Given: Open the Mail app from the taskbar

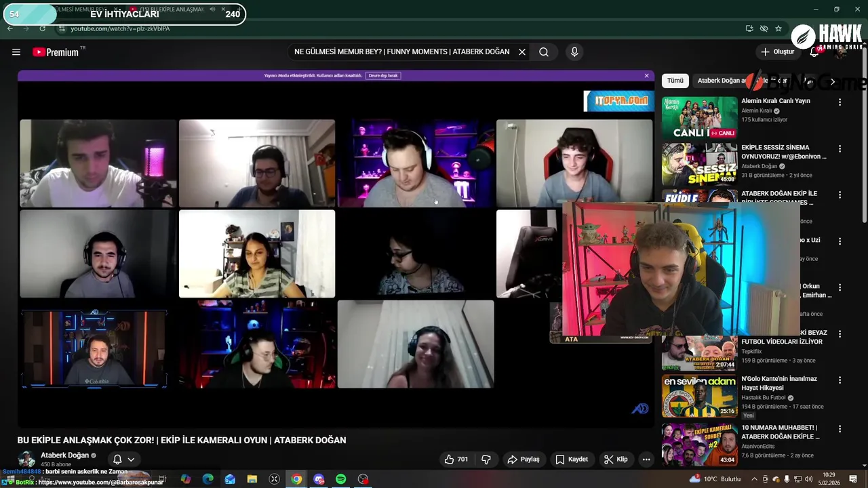Looking at the screenshot, I should tap(230, 479).
